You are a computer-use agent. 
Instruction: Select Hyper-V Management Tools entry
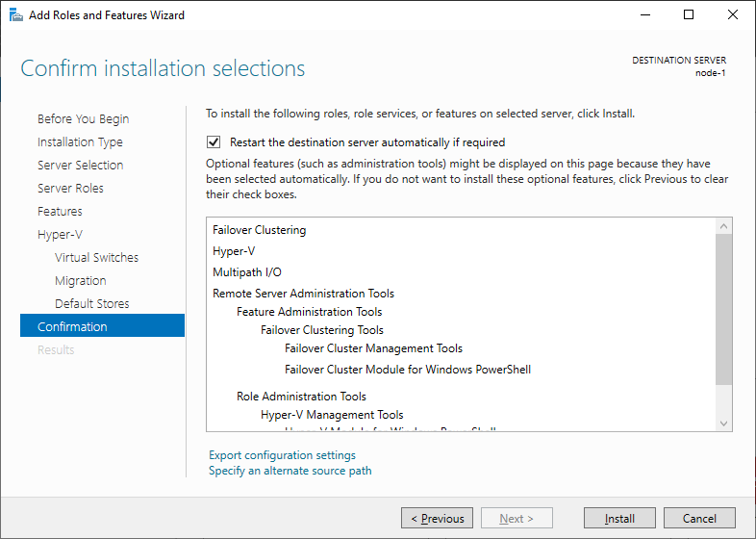(332, 415)
